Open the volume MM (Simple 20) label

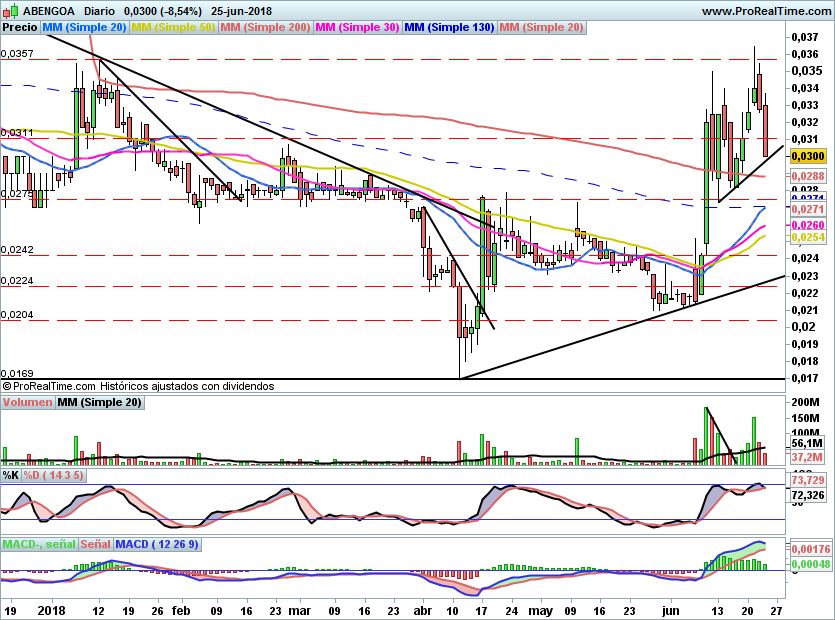[x=100, y=402]
